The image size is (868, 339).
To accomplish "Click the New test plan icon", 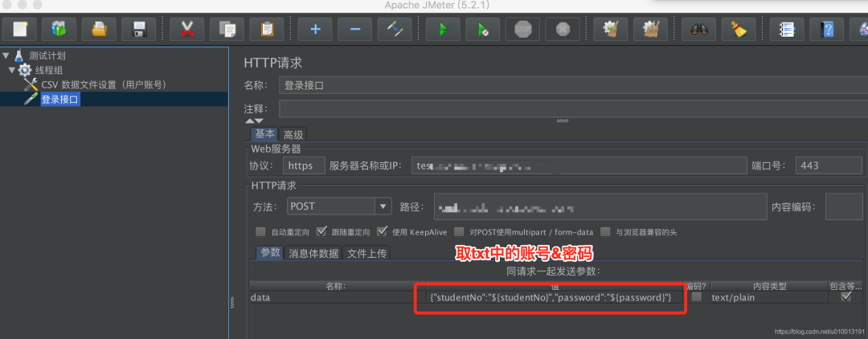I will click(20, 29).
